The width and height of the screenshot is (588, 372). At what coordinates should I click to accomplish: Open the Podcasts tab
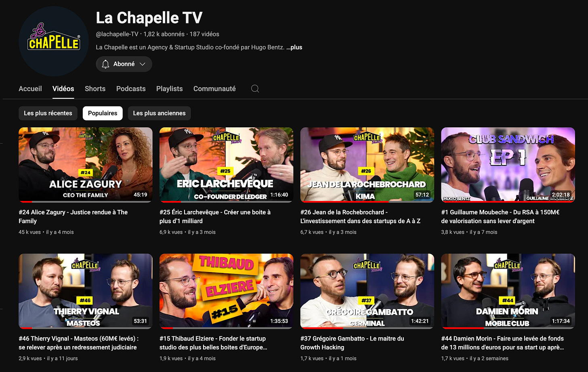point(131,89)
